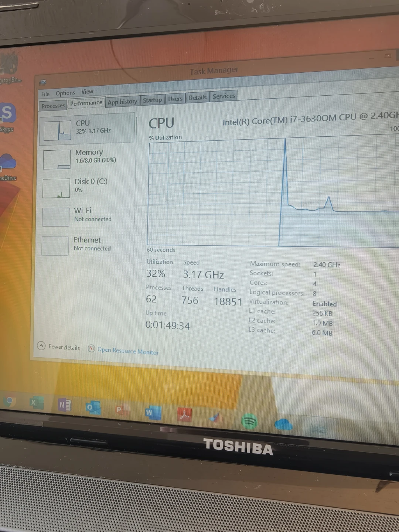Open Word from the taskbar

153,413
